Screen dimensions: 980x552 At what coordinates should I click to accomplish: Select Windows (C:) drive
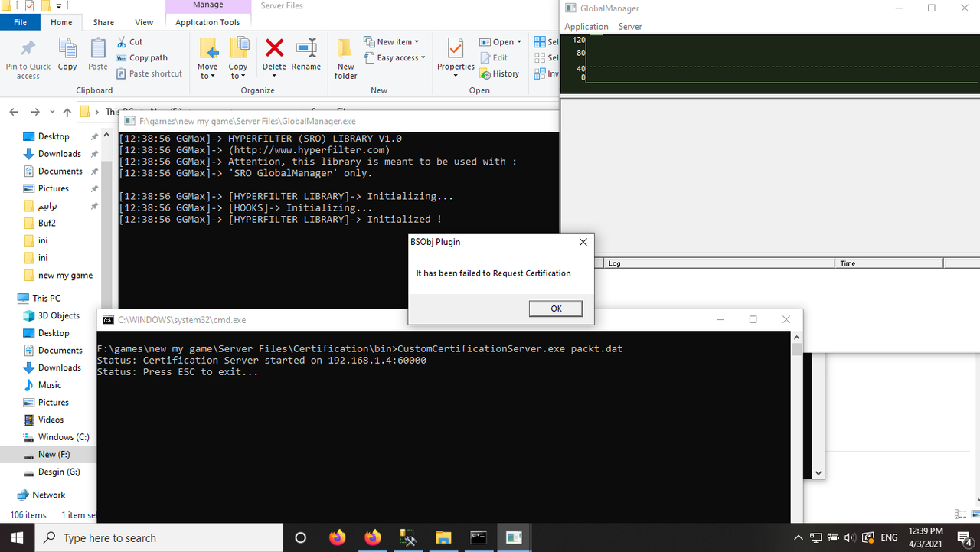[x=64, y=437]
